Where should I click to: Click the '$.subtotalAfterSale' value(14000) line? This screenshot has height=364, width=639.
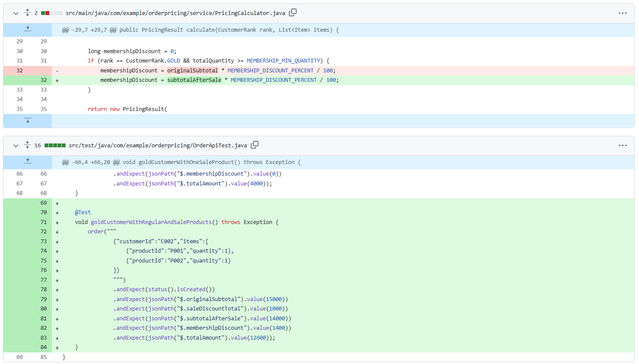pyautogui.click(x=202, y=319)
